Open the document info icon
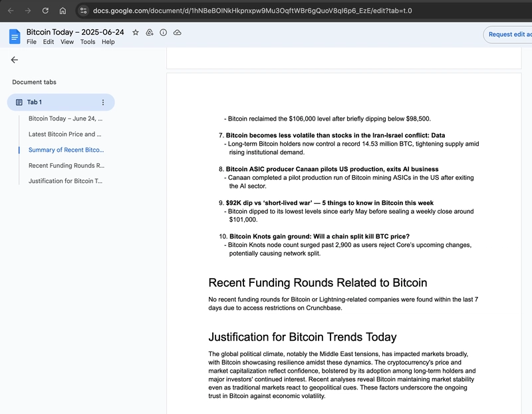532x414 pixels. click(163, 33)
